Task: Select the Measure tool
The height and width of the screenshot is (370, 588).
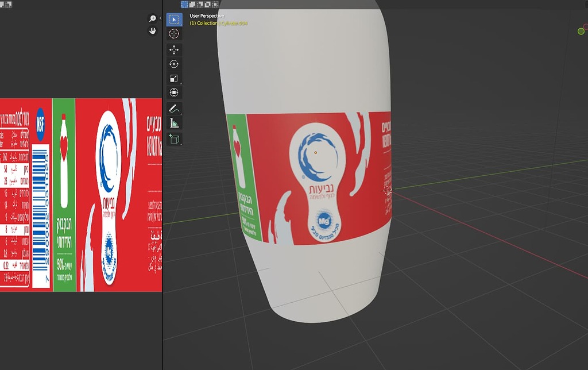Action: (173, 122)
